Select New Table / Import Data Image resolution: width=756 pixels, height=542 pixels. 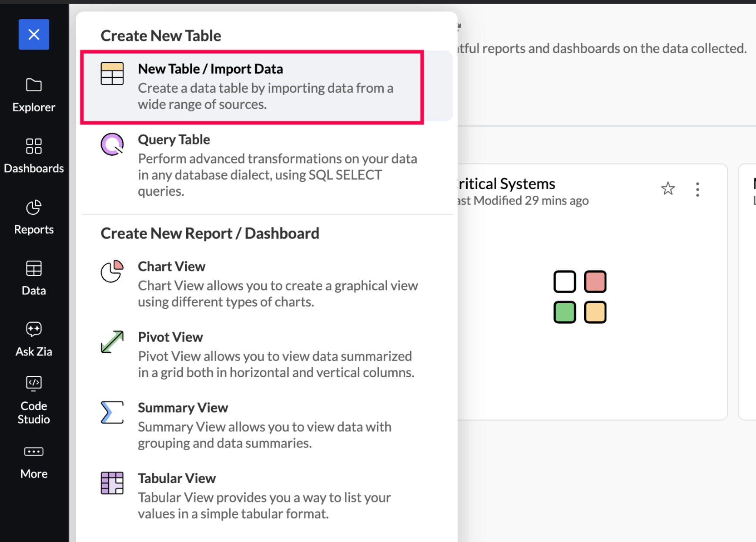click(x=252, y=86)
